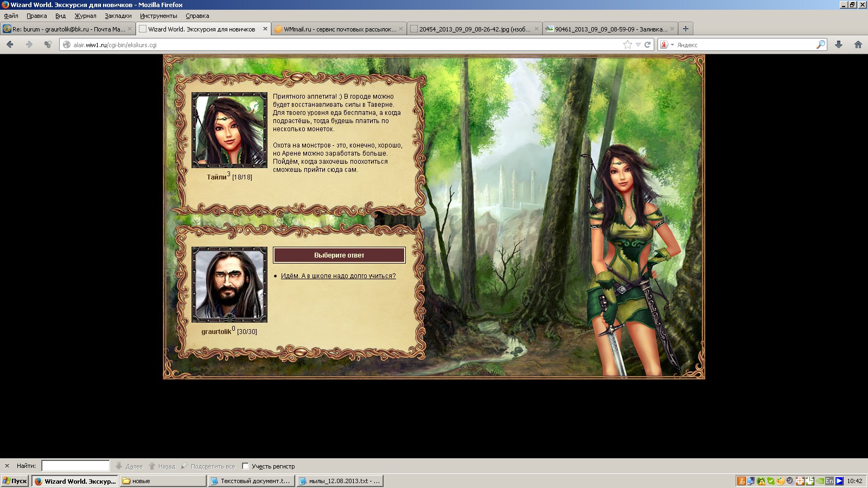Click the address bar URL

[115, 45]
